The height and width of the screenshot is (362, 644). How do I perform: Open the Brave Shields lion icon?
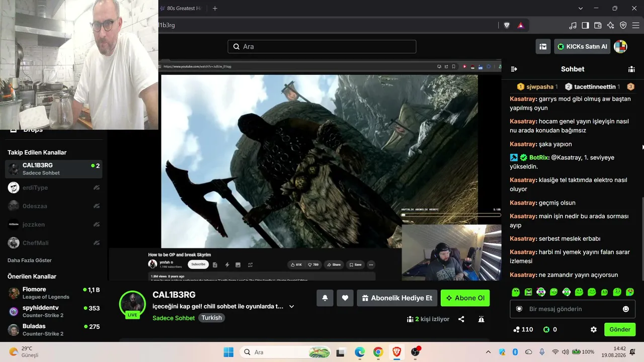pos(507,25)
